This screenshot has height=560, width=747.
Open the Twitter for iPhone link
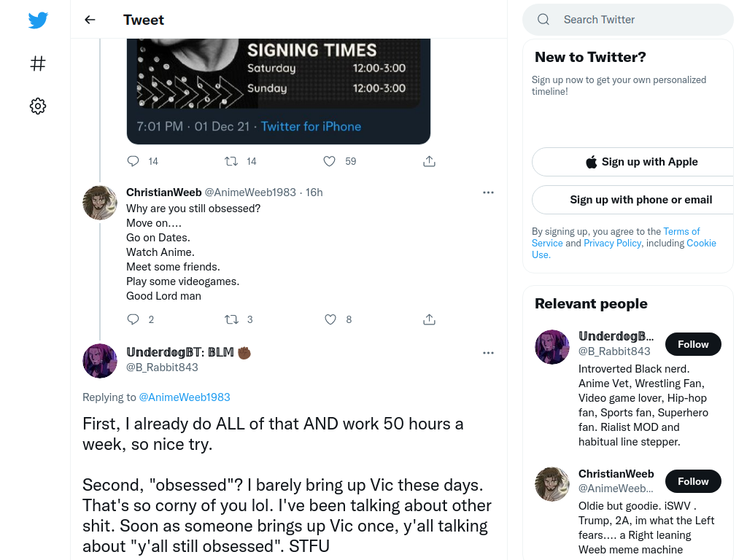pyautogui.click(x=311, y=126)
